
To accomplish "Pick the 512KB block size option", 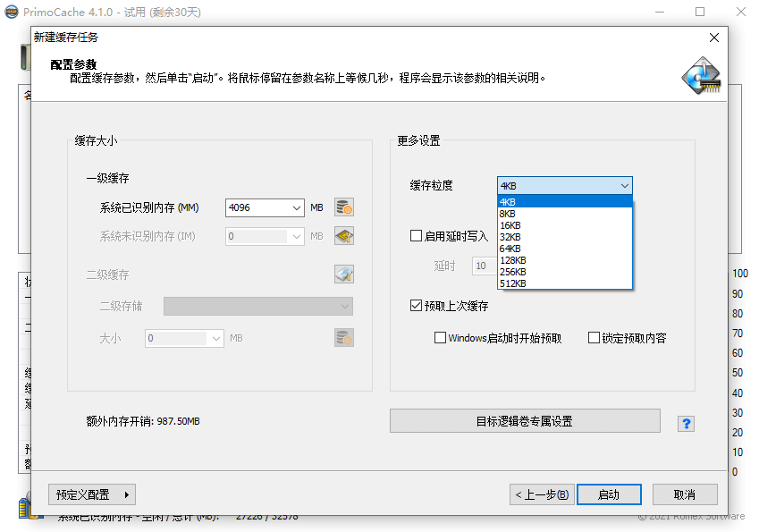I will pos(512,283).
